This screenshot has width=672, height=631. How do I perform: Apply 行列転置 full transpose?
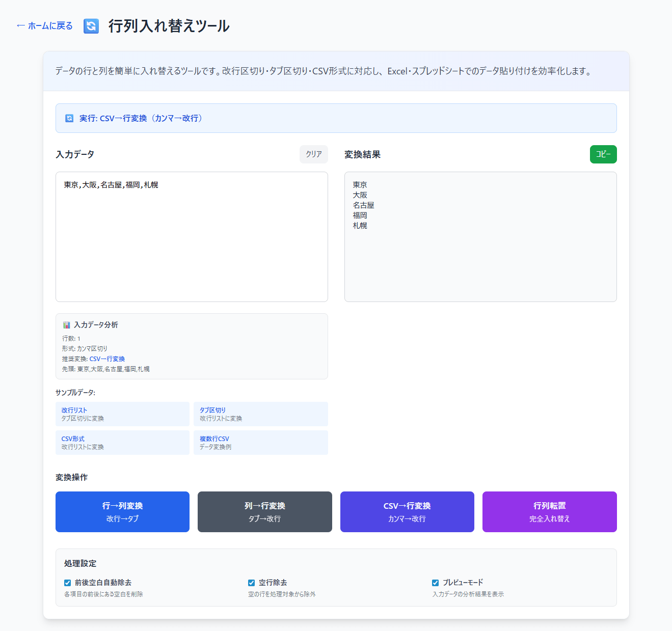549,512
